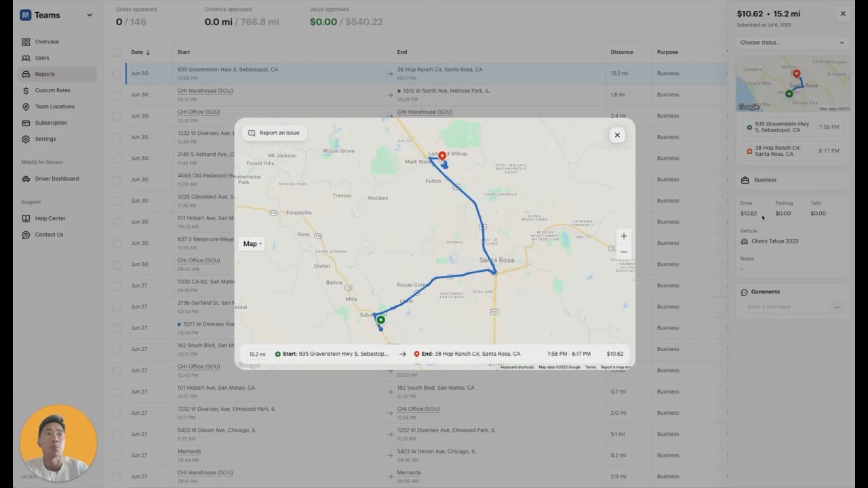The image size is (868, 488).
Task: Select checkbox for Jun 27 2.0 mi drive
Action: tap(117, 413)
